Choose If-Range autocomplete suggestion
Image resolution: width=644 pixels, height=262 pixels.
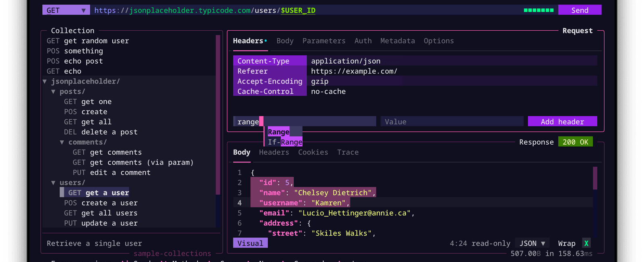click(x=285, y=142)
